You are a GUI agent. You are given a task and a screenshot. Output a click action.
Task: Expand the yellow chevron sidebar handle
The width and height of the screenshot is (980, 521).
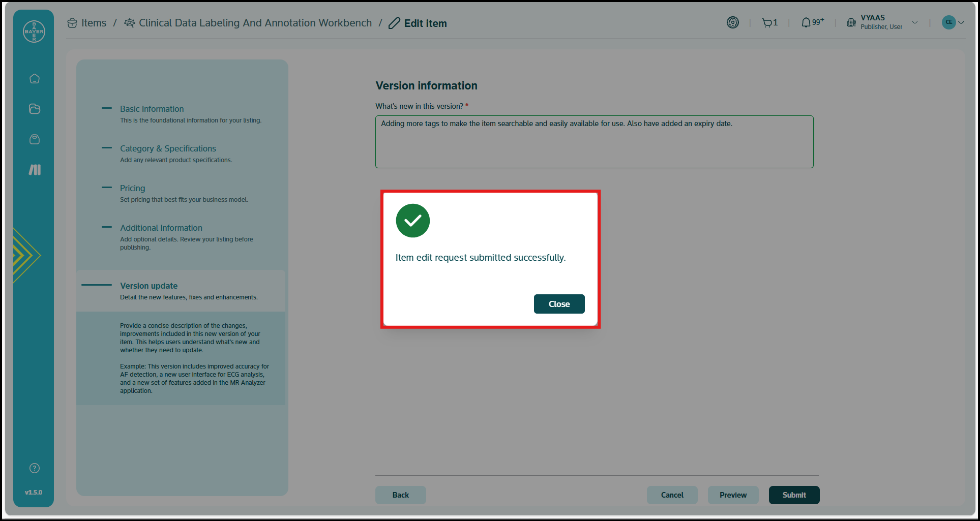click(25, 255)
